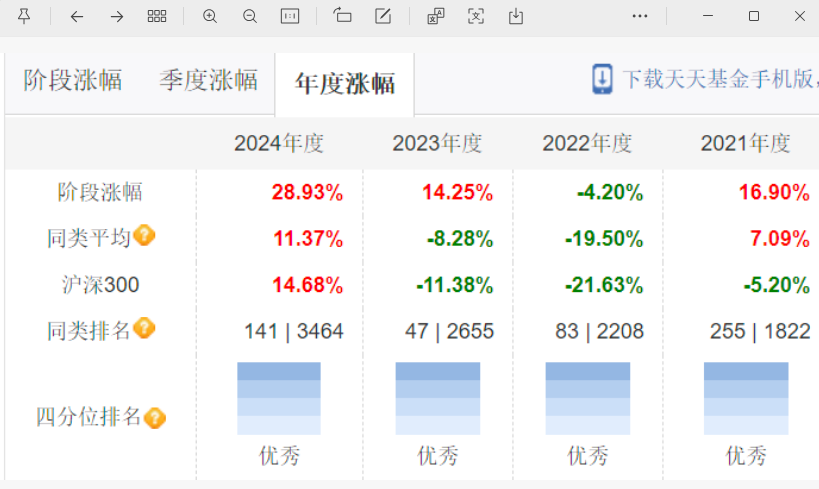
Task: Show help for 四分位排名
Action: (x=155, y=418)
